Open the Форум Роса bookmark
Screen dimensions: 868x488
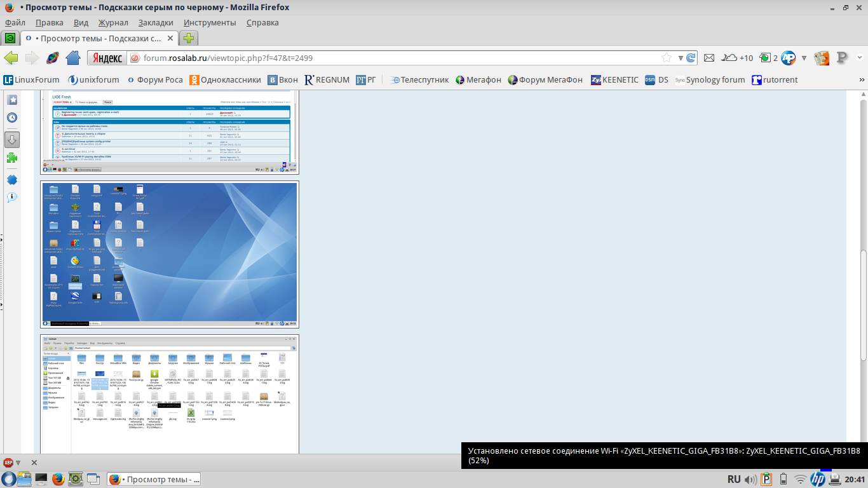[x=155, y=79]
